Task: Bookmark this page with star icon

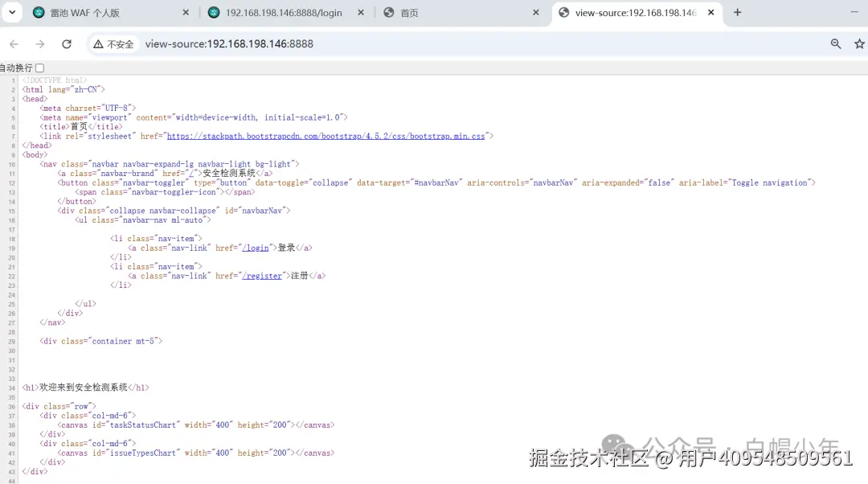Action: tap(859, 43)
